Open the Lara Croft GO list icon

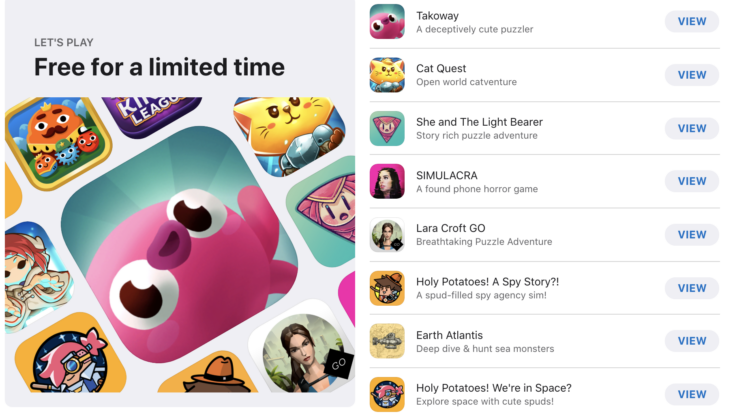click(387, 235)
